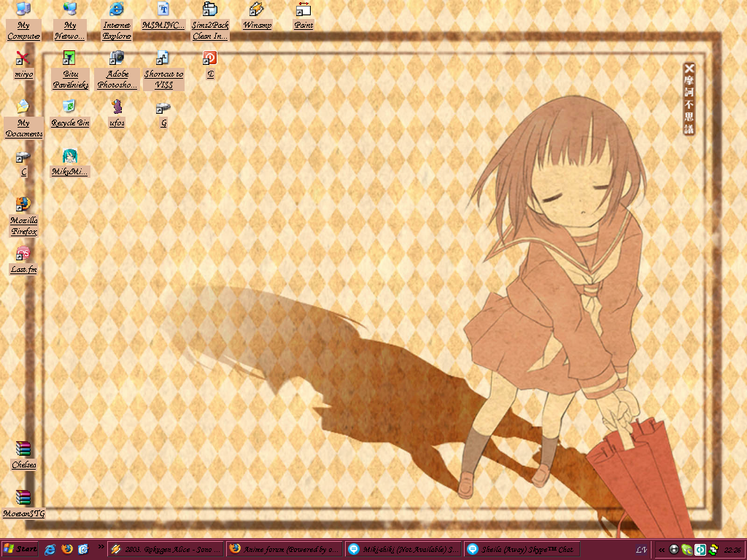Click the 22:26 taskbar clock

(732, 550)
